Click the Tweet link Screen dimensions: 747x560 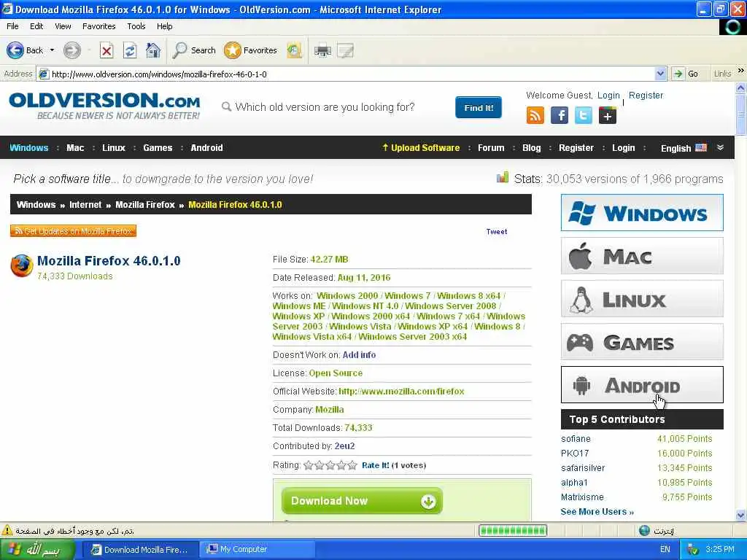pyautogui.click(x=497, y=231)
